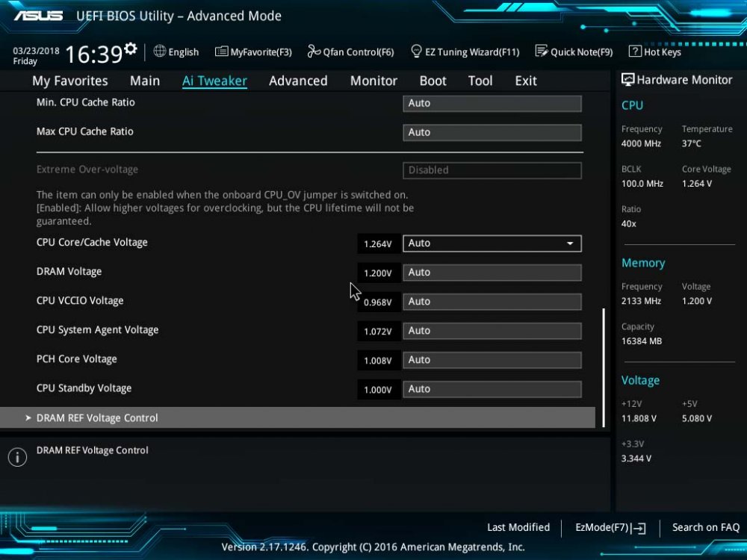The image size is (747, 560).
Task: Click PCH Core Voltage Auto field
Action: (492, 360)
